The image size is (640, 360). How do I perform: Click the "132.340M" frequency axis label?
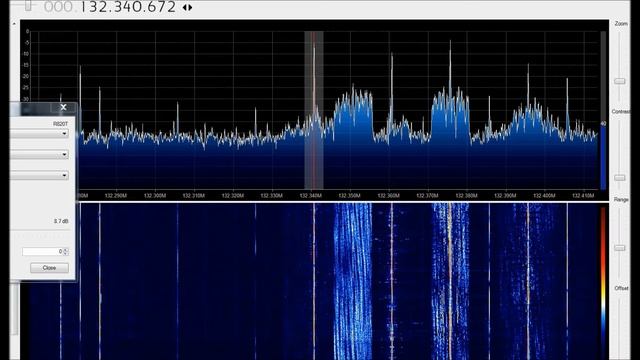click(x=311, y=196)
